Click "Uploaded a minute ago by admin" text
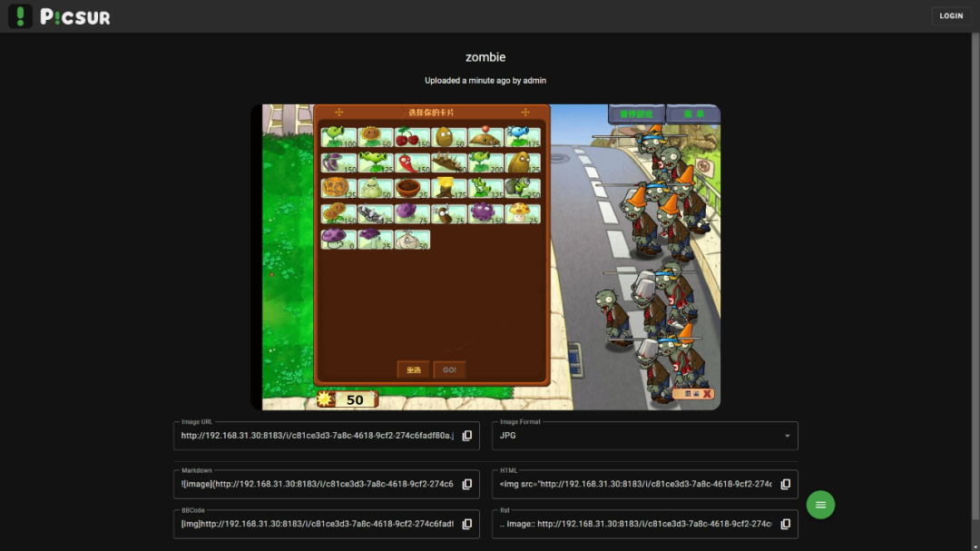 [485, 81]
